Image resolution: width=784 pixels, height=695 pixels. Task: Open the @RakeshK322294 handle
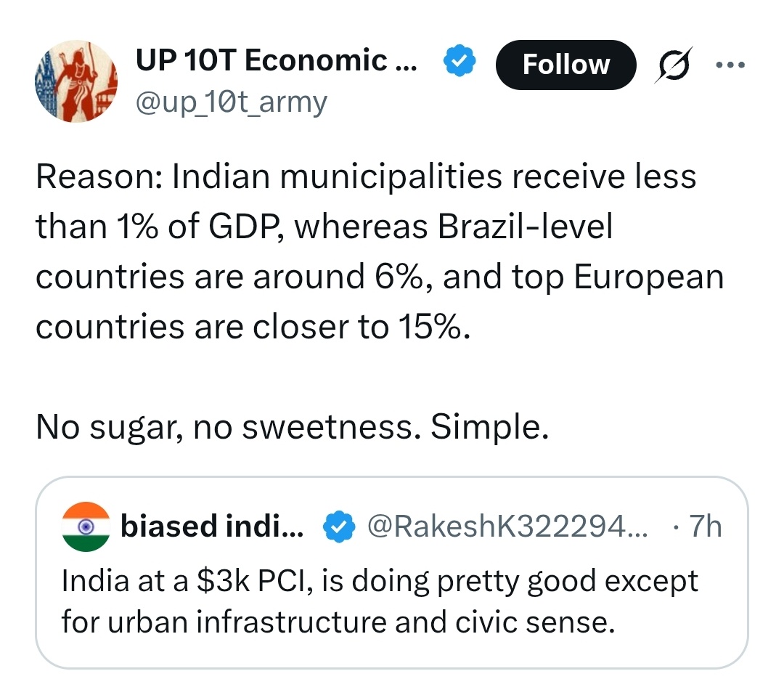pos(507,527)
